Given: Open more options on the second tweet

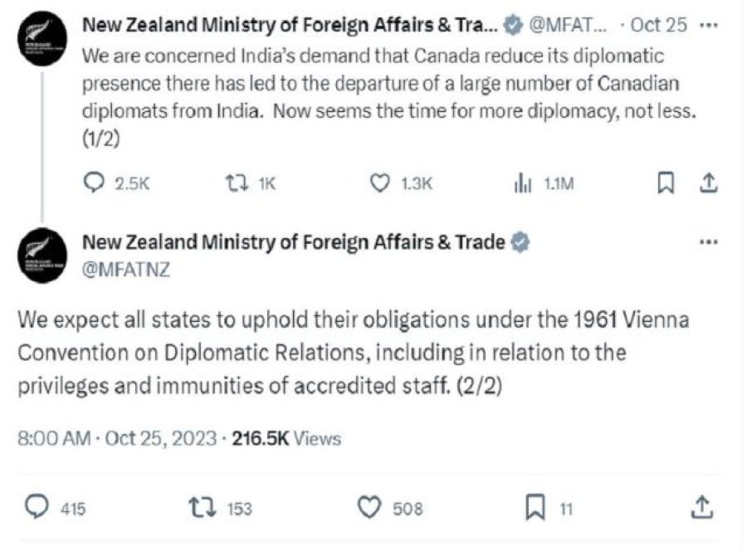Looking at the screenshot, I should (x=708, y=242).
